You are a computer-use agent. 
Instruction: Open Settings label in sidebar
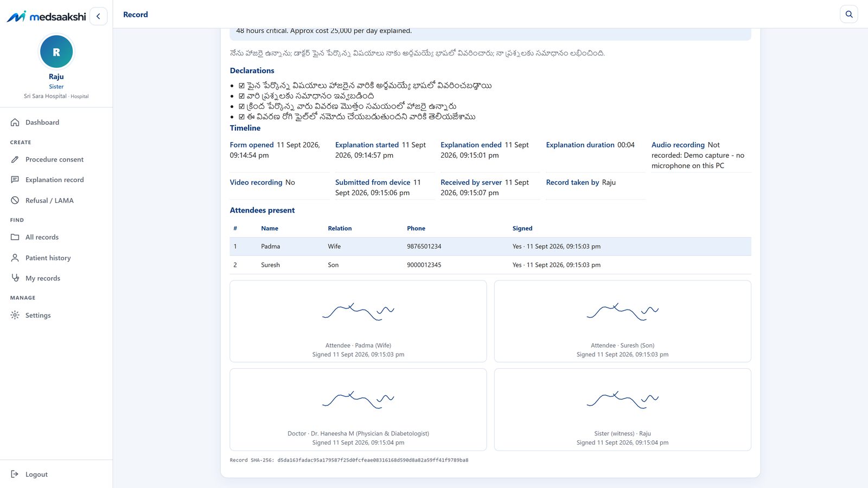38,315
